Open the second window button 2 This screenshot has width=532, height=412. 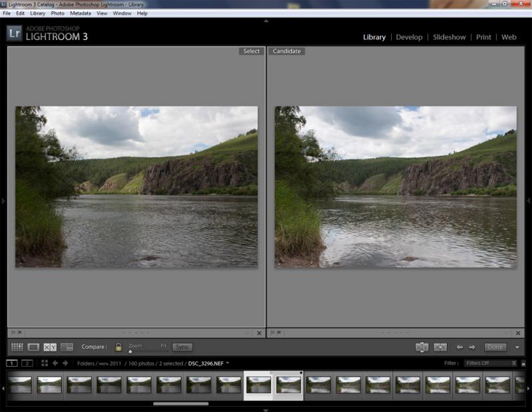[27, 363]
